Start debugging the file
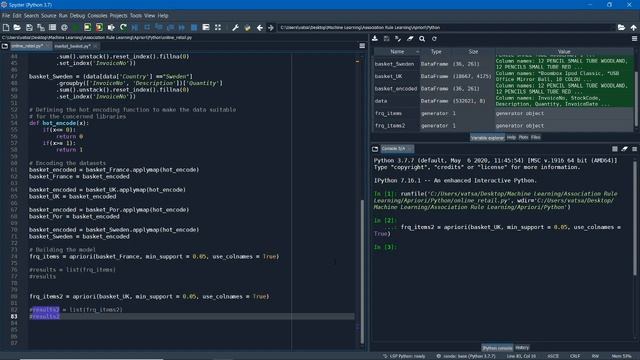Image resolution: width=640 pixels, height=360 pixels. [135, 27]
